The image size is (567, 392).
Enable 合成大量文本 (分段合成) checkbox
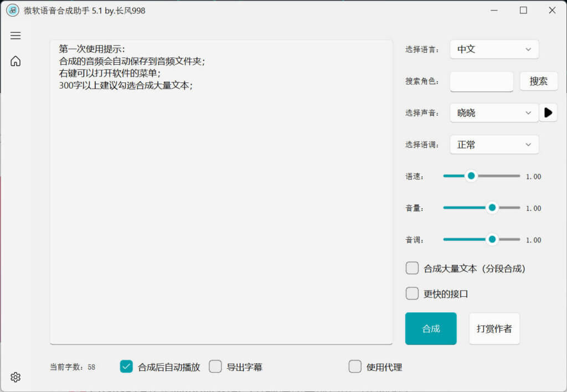click(412, 269)
